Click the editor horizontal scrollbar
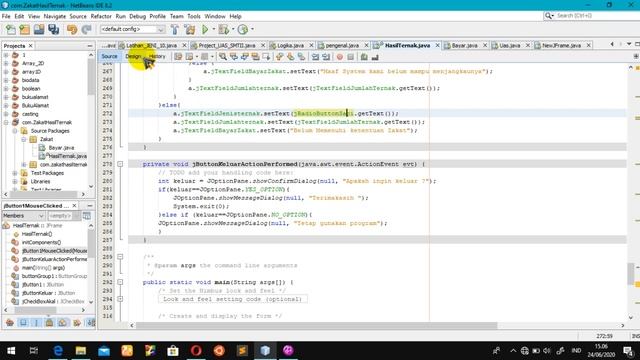 tap(316, 325)
